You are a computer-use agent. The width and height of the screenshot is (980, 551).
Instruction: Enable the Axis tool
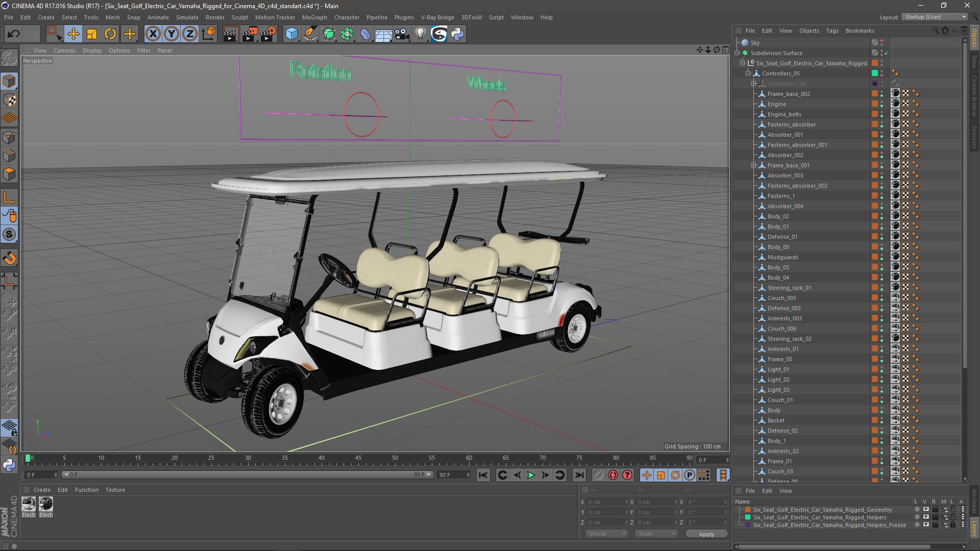[9, 197]
